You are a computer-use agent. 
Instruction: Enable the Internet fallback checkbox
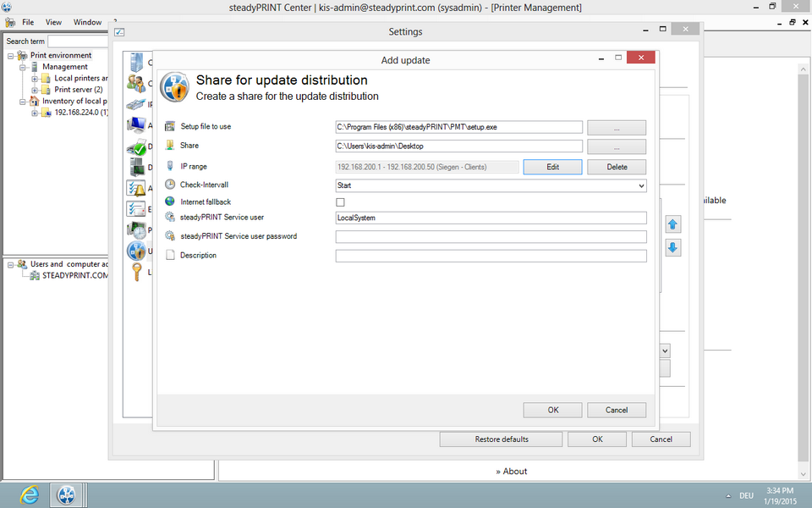pyautogui.click(x=340, y=202)
